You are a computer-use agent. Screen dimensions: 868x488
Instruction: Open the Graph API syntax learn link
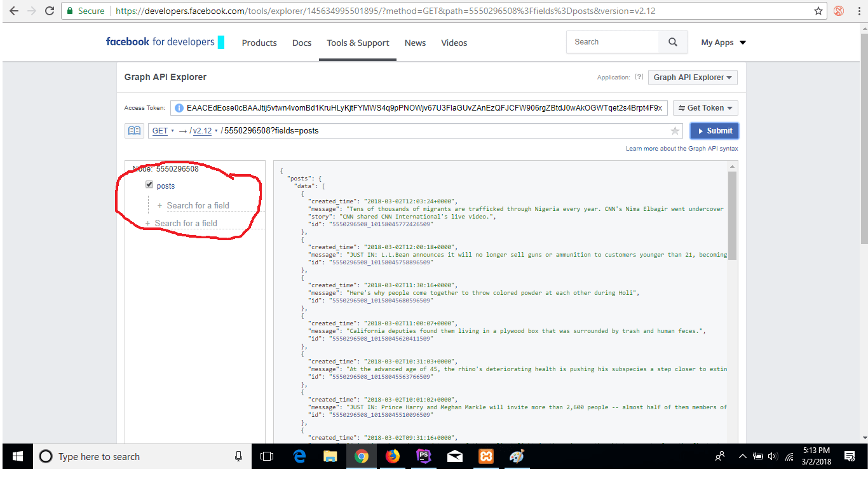pyautogui.click(x=682, y=148)
